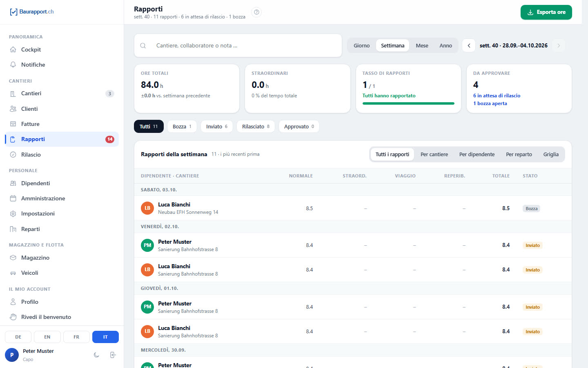The height and width of the screenshot is (368, 588).
Task: Click the Baurapport.ch logo
Action: click(32, 12)
